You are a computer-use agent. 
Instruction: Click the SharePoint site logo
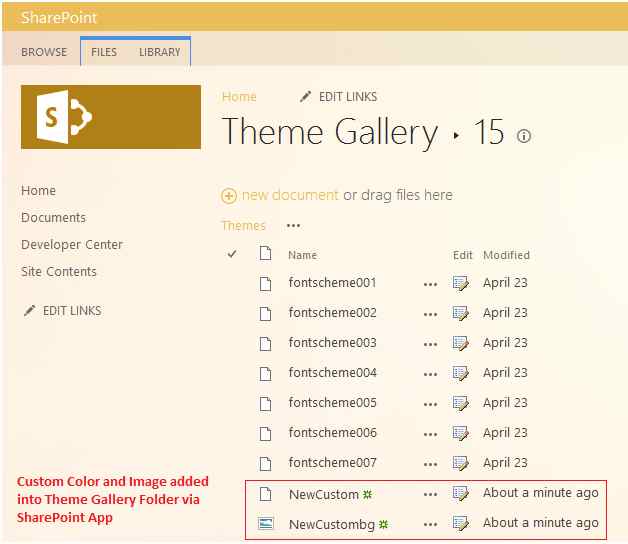point(111,117)
